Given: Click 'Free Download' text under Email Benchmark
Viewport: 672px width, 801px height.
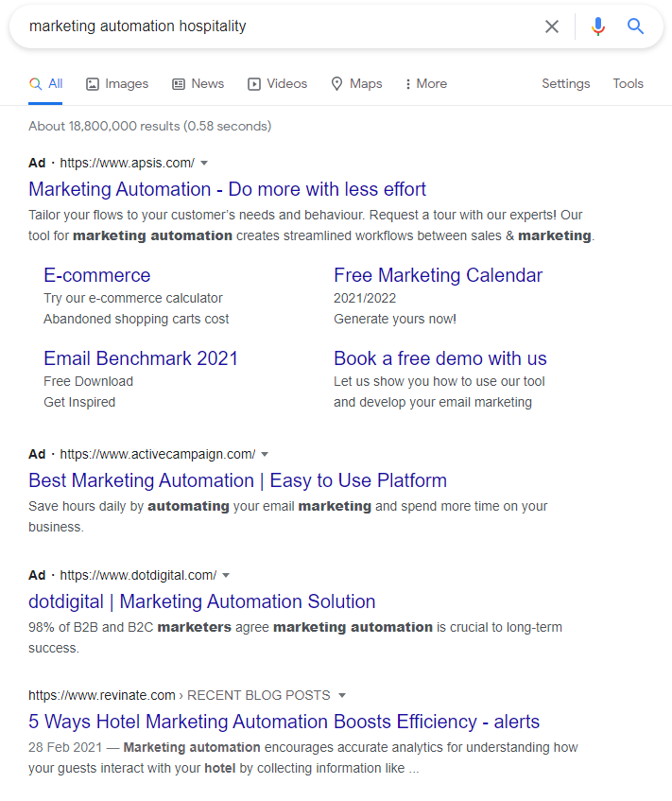Looking at the screenshot, I should point(88,382).
